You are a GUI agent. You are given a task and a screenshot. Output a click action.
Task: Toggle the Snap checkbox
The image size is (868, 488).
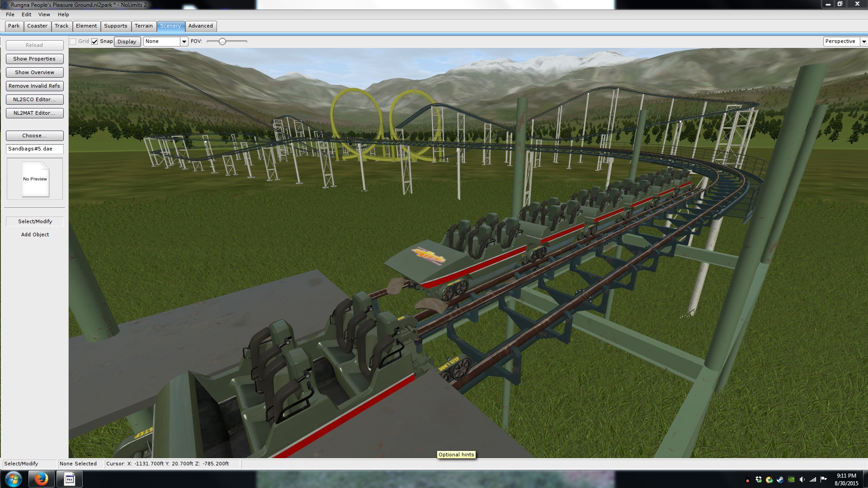pos(94,42)
